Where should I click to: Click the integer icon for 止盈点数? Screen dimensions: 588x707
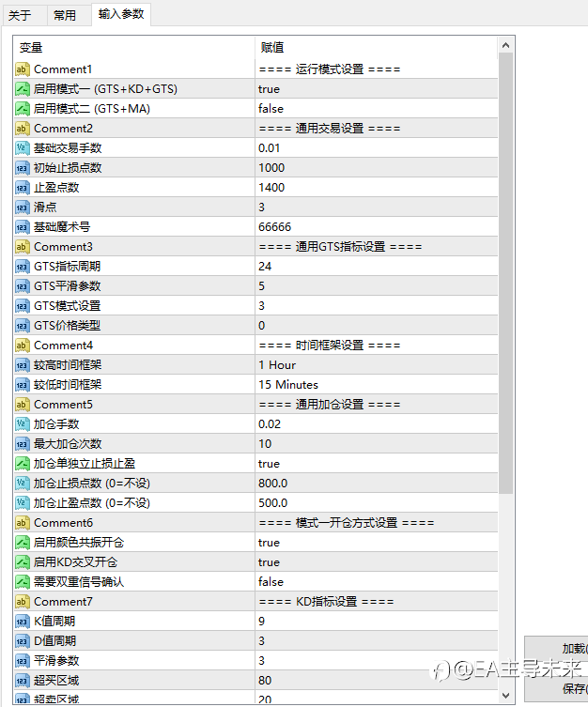(23, 188)
